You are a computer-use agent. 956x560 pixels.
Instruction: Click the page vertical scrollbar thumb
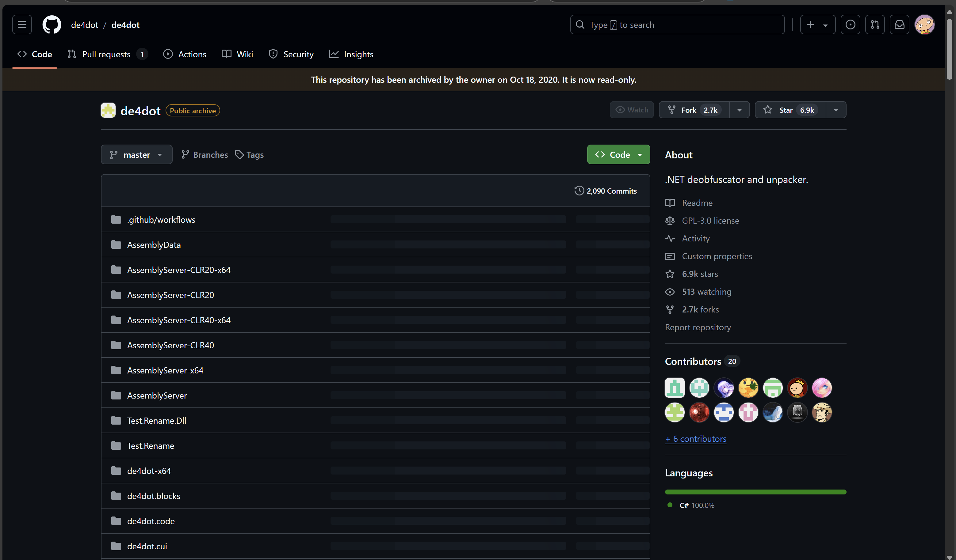pos(950,49)
